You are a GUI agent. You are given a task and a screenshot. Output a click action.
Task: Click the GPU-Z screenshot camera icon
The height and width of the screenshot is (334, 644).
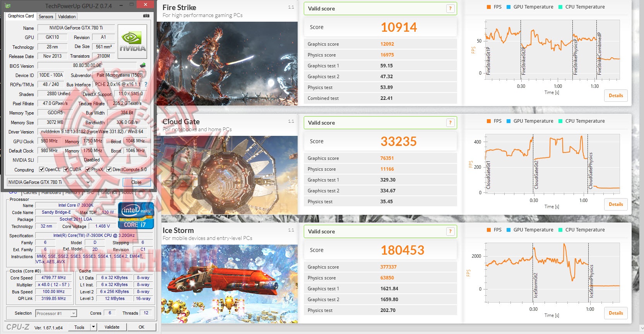point(146,16)
